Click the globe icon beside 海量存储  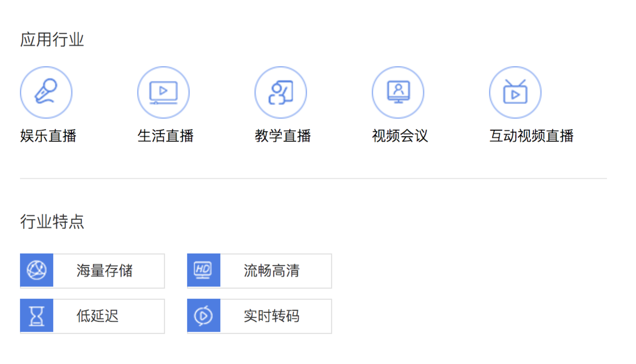[x=36, y=270]
